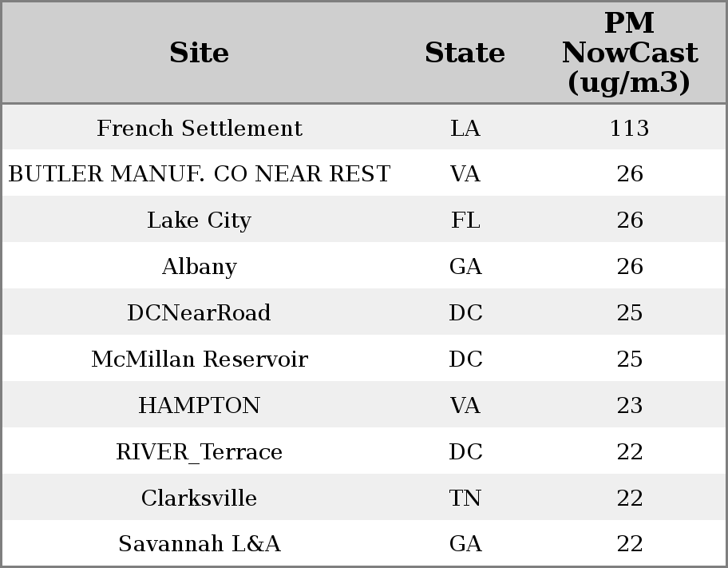The height and width of the screenshot is (568, 728).
Task: Click the Clarksville site cell
Action: tap(200, 498)
